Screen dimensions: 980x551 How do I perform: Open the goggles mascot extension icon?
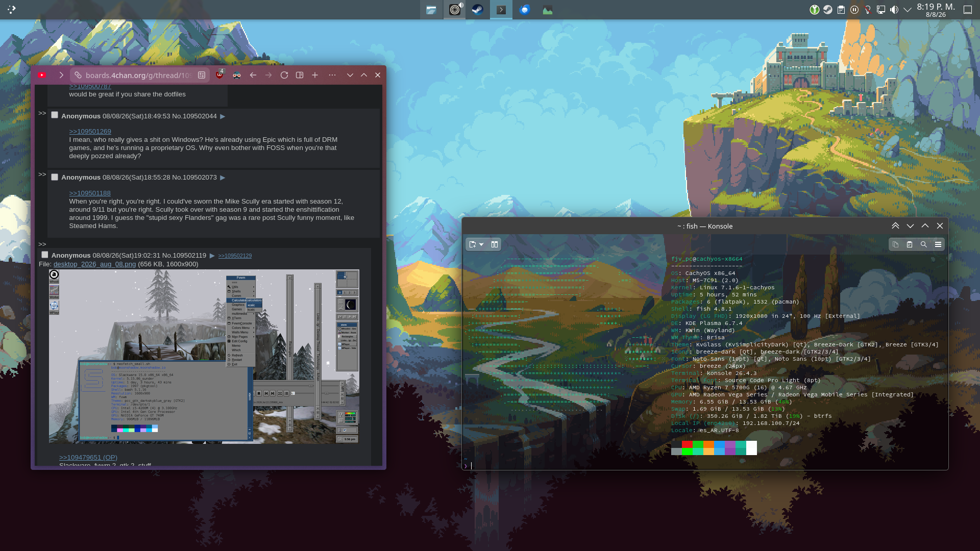(x=237, y=75)
